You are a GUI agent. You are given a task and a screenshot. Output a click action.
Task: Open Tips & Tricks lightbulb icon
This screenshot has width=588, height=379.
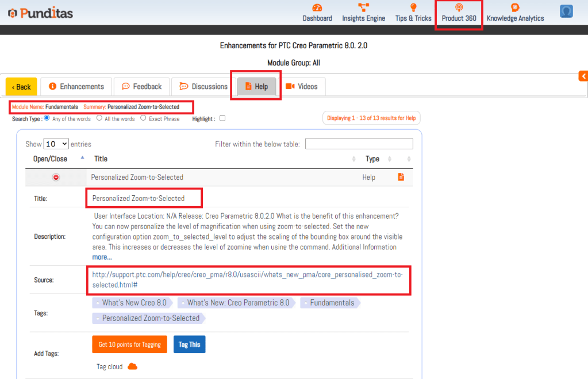[x=413, y=8]
